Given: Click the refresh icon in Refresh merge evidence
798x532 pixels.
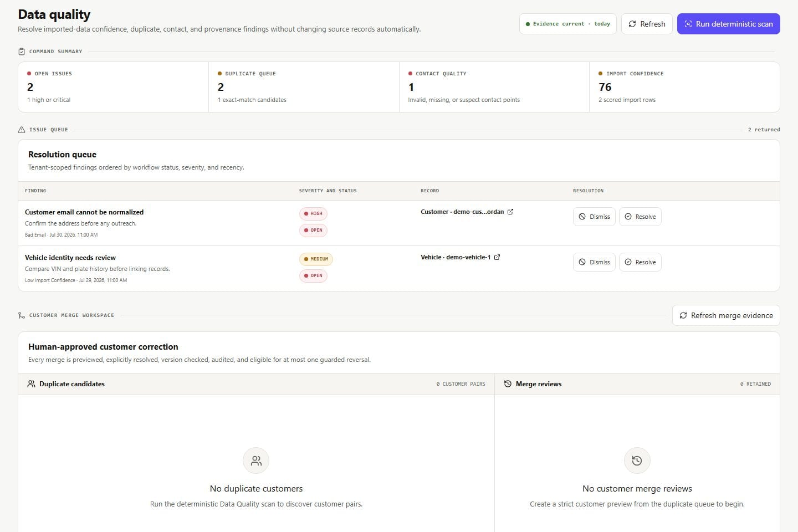Looking at the screenshot, I should click(683, 315).
